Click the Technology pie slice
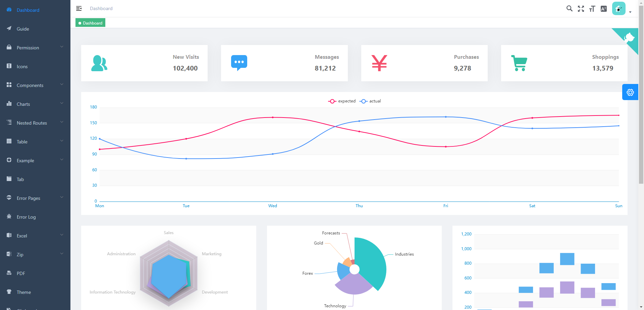This screenshot has width=644, height=310. (x=354, y=284)
